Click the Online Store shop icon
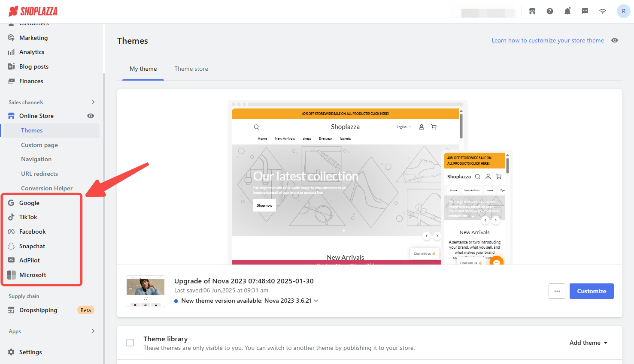The width and height of the screenshot is (634, 364). (11, 116)
